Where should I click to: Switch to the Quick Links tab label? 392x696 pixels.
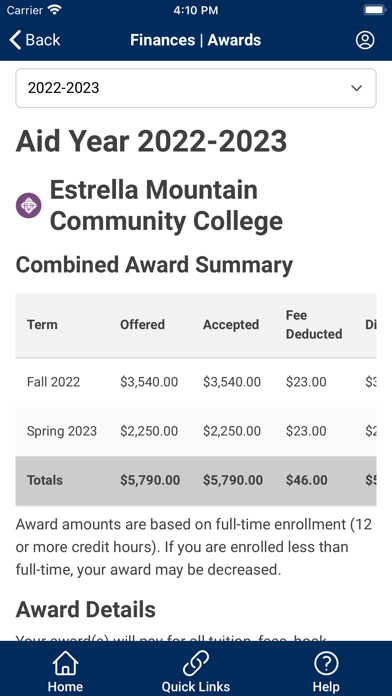coord(196,687)
